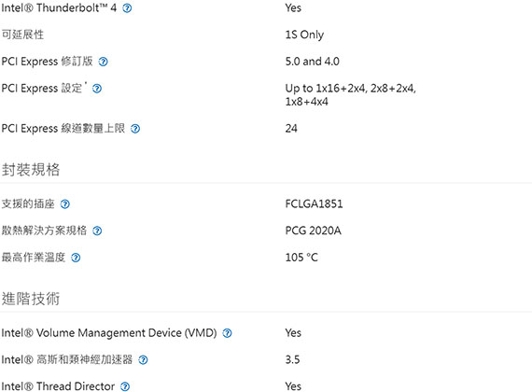Open help icon beside Intel Thread Director
This screenshot has height=392, width=532.
pos(125,386)
